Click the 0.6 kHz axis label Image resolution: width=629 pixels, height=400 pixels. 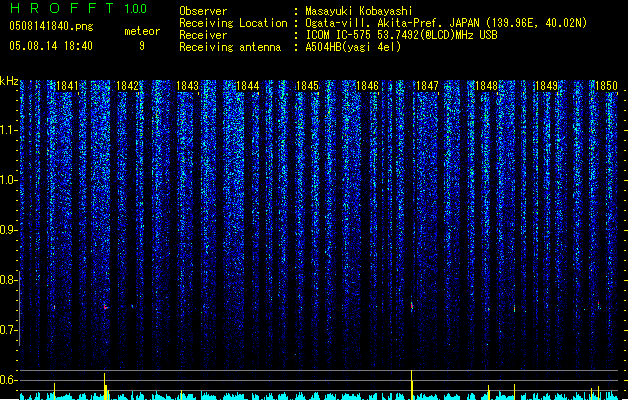(x=8, y=380)
